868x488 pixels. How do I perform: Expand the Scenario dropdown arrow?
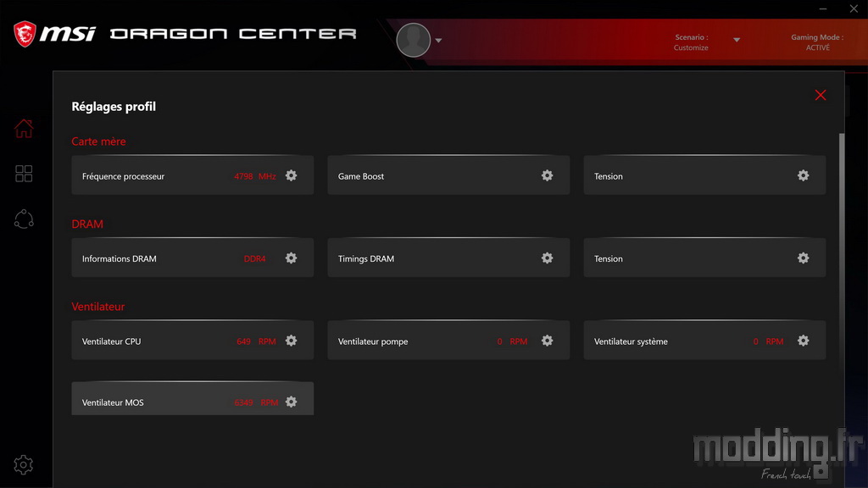tap(737, 40)
